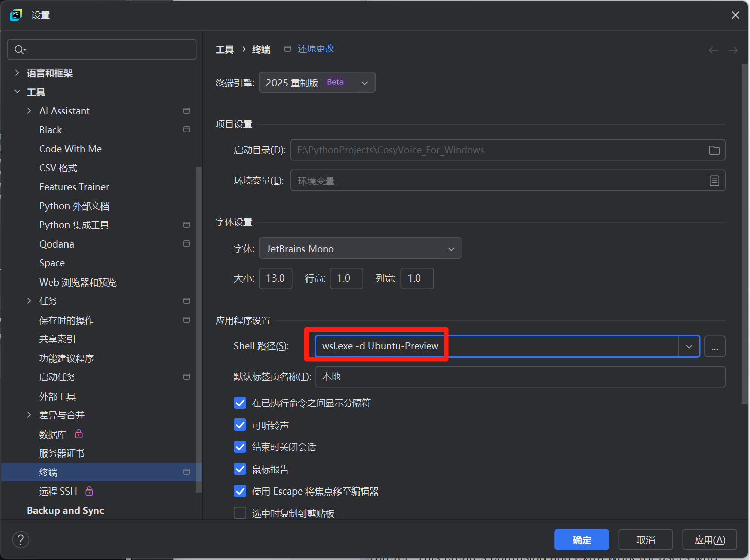Select CSV 格式 in settings tree
Viewport: 750px width, 560px height.
pyautogui.click(x=58, y=168)
